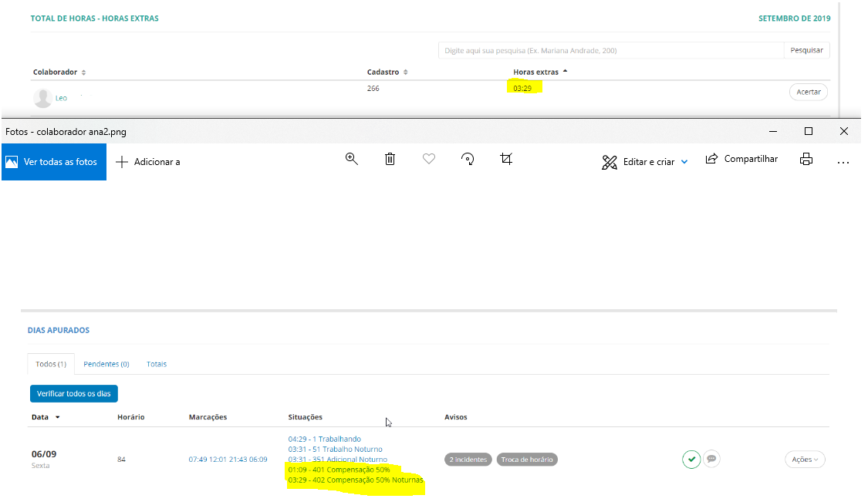Add photo to favorites heart icon
Image resolution: width=868 pixels, height=502 pixels.
tap(429, 159)
